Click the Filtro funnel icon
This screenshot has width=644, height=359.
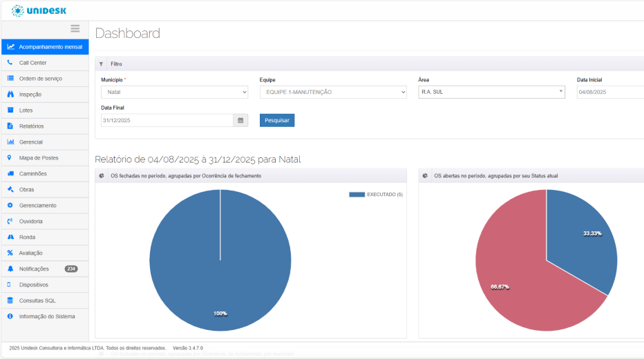coord(102,64)
